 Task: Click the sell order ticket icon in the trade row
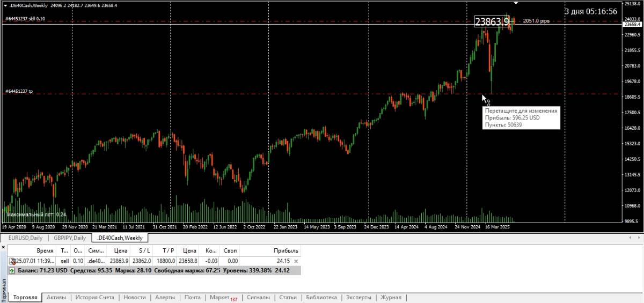(12, 262)
